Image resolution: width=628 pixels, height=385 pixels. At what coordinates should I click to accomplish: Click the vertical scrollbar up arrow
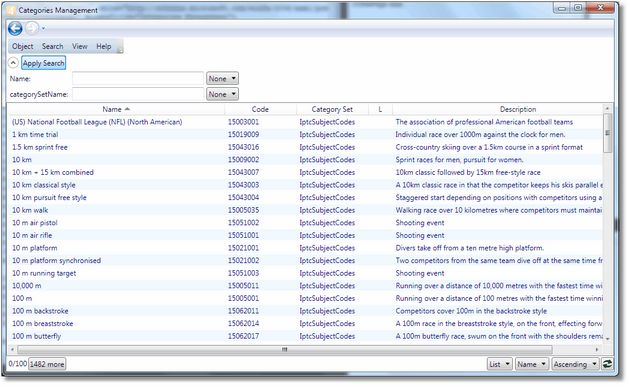[x=607, y=109]
